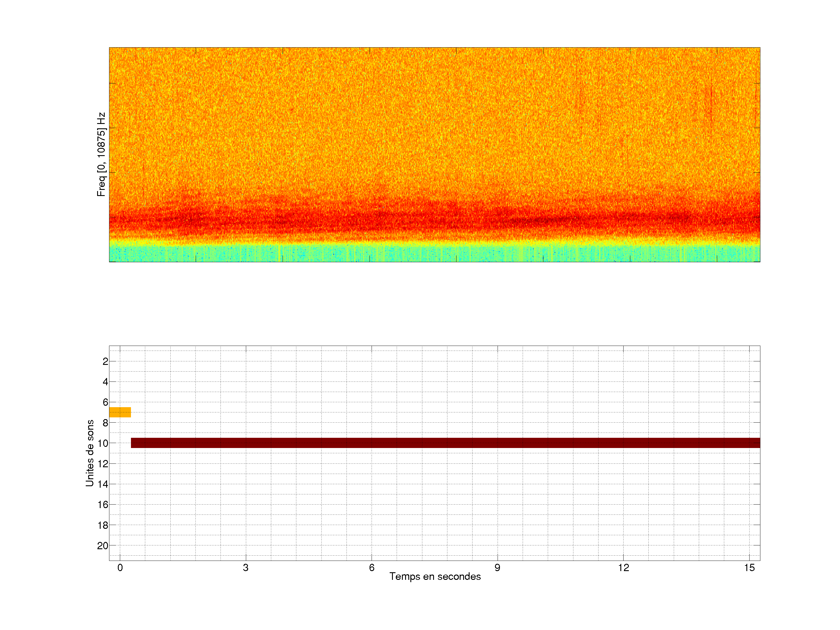Click the y-axis tick label 18
Screen dimensions: 840x630
(x=103, y=525)
